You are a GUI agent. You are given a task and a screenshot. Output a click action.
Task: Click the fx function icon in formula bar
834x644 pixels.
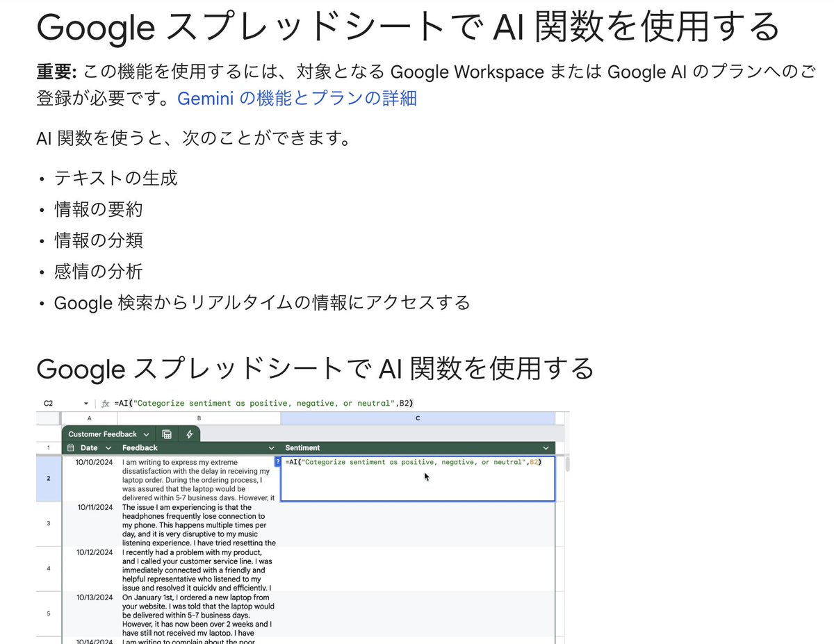click(106, 404)
